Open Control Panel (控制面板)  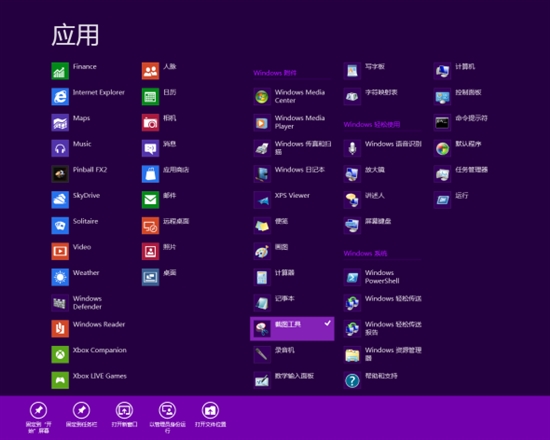(x=458, y=96)
